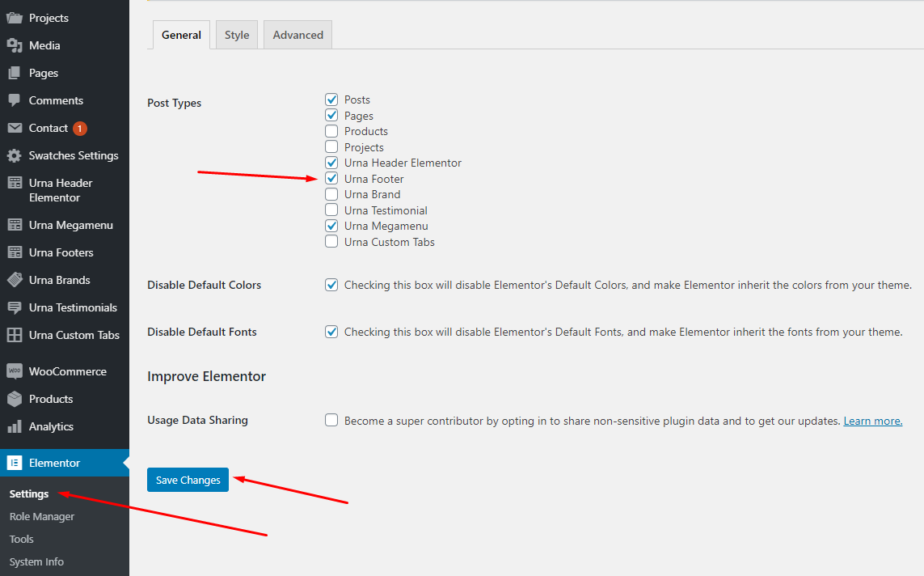Open the Advanced tab
The height and width of the screenshot is (576, 924).
coord(298,35)
